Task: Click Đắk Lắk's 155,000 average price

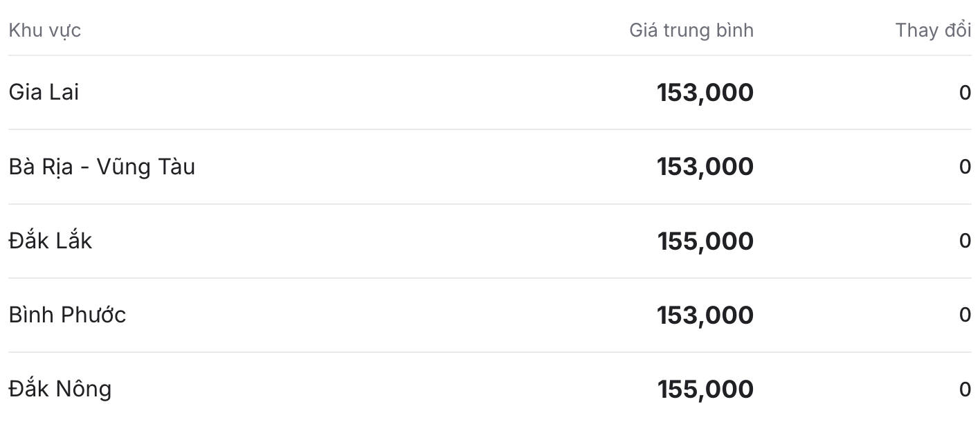Action: [x=705, y=241]
